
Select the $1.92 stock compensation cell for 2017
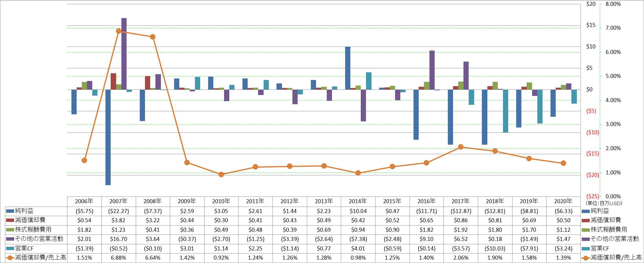coord(461,230)
